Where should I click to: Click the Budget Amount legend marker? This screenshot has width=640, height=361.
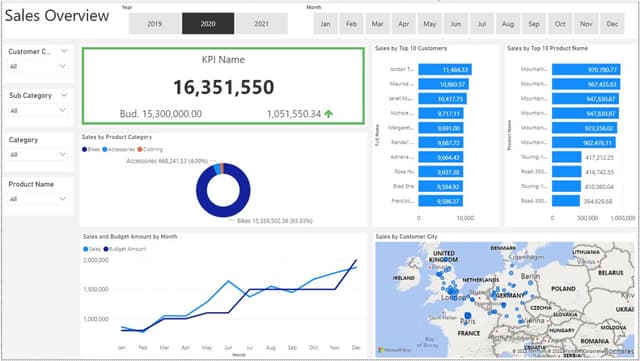pos(106,249)
